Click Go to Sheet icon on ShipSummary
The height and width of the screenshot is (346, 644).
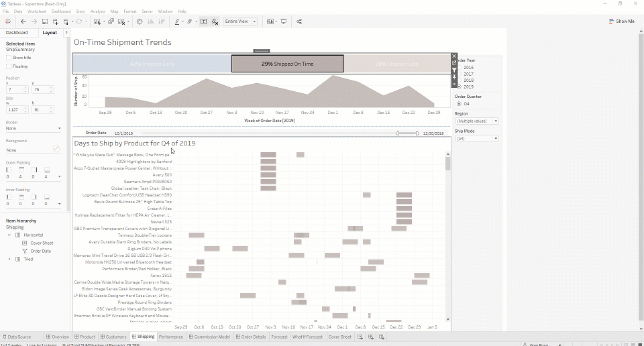[x=454, y=63]
